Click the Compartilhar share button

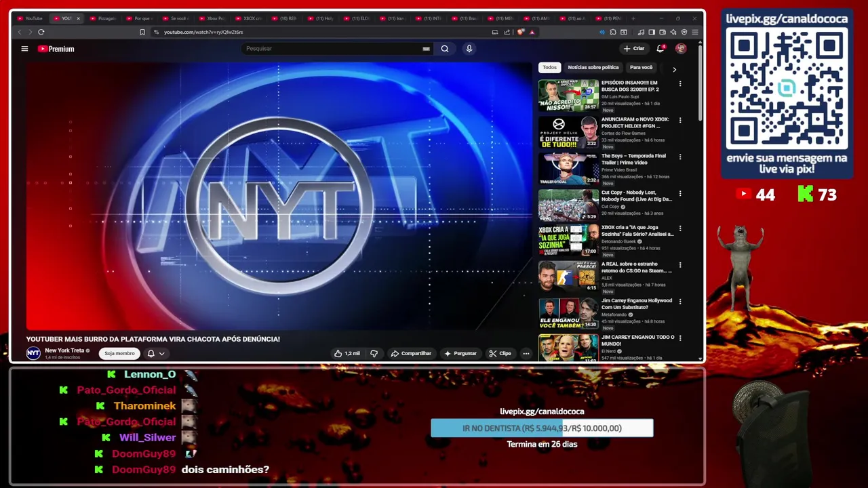411,353
